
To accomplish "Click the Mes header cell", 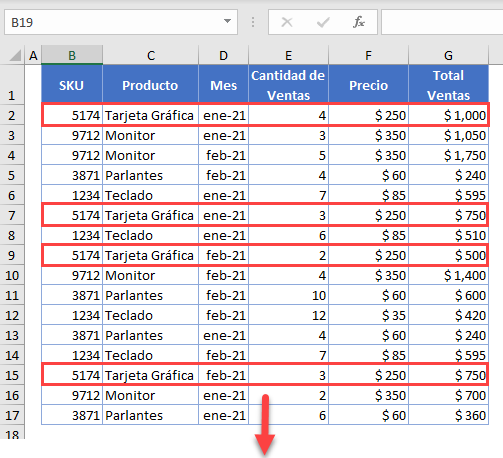I will coord(223,84).
